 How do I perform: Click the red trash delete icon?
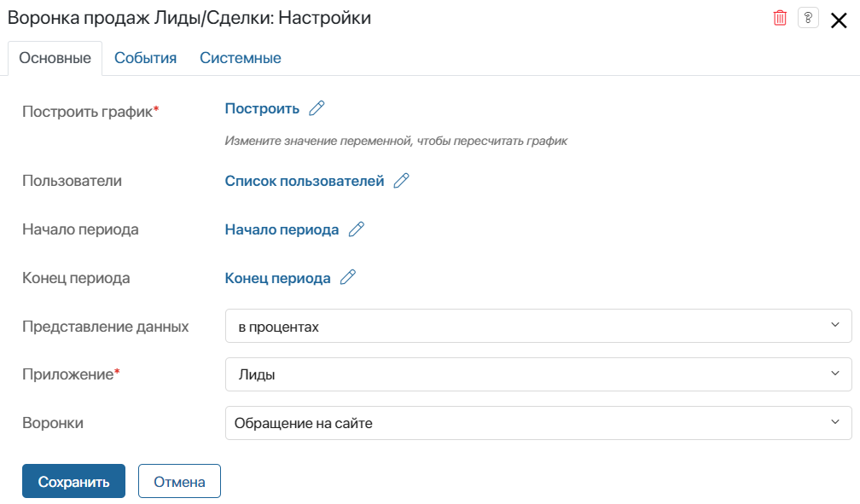(780, 18)
